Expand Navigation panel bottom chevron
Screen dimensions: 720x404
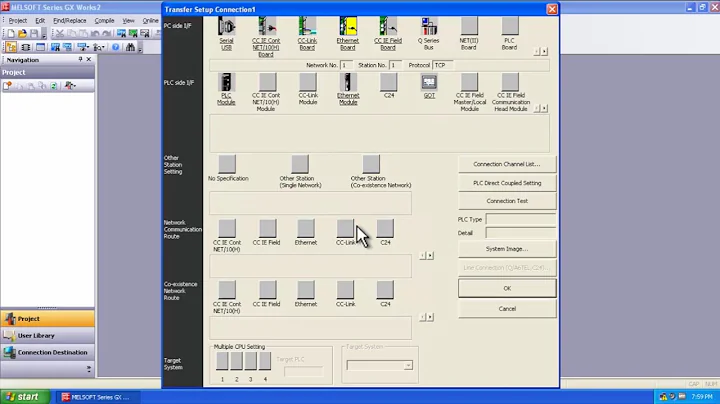89,369
